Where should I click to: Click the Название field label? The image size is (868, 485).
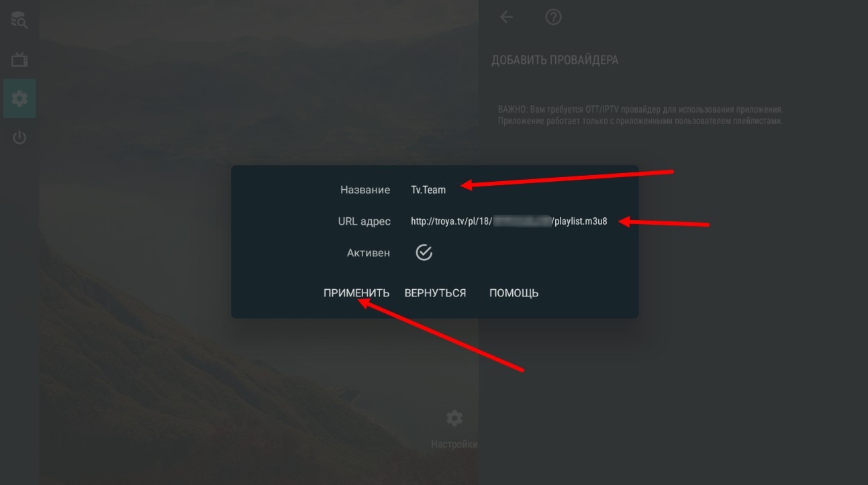[x=365, y=190]
